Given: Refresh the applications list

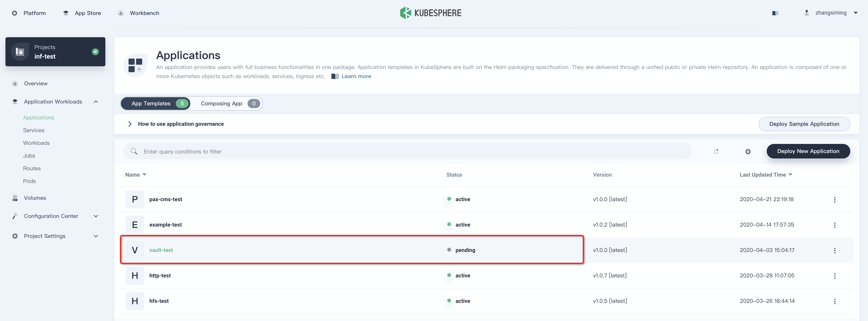Looking at the screenshot, I should click(x=716, y=151).
